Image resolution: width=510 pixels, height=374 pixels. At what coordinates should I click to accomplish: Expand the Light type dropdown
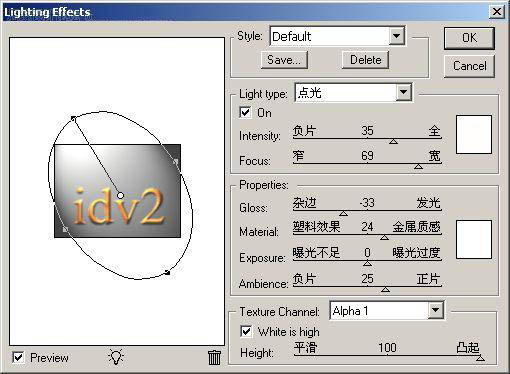point(353,92)
